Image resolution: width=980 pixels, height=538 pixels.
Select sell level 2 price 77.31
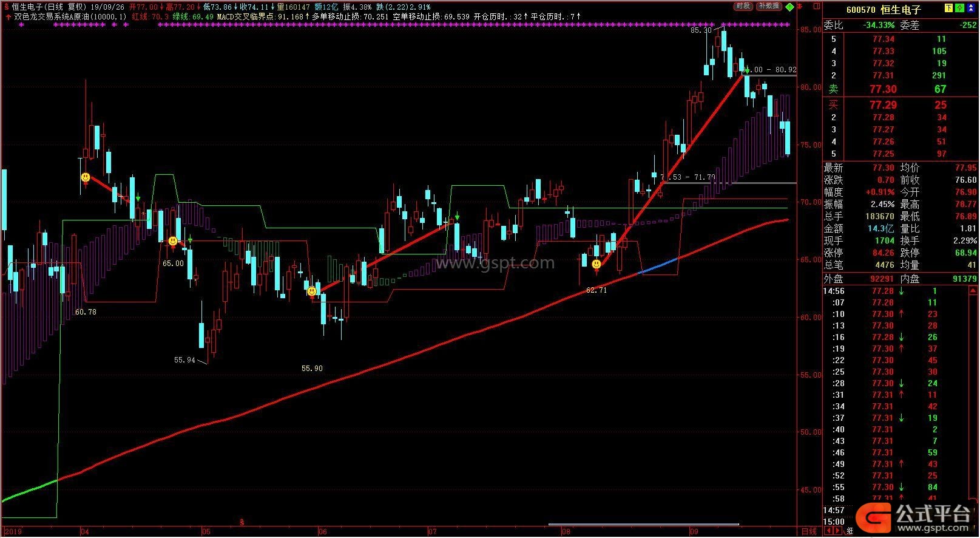pos(884,75)
